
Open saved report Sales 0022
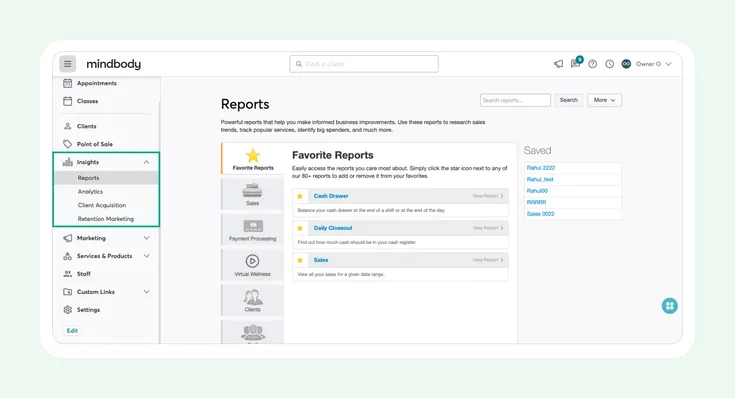point(540,214)
